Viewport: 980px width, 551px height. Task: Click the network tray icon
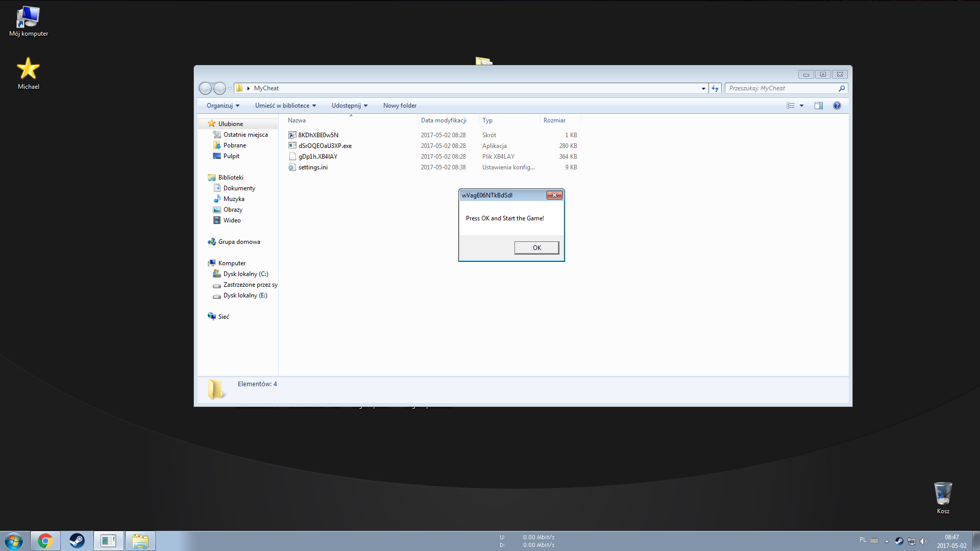[x=911, y=541]
